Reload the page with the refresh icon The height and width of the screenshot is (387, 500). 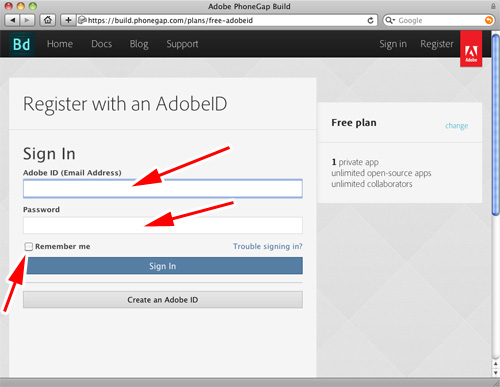[x=370, y=20]
